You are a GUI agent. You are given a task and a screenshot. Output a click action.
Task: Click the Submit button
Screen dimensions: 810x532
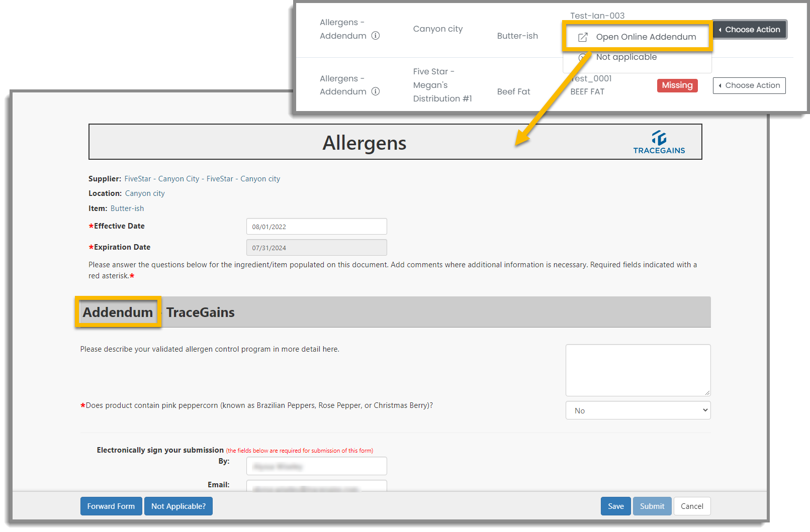click(x=652, y=506)
